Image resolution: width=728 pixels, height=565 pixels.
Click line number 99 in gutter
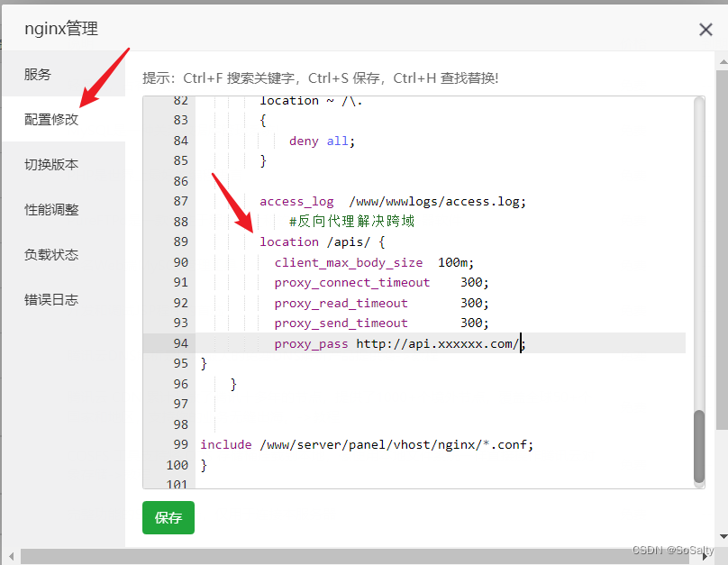(x=180, y=445)
